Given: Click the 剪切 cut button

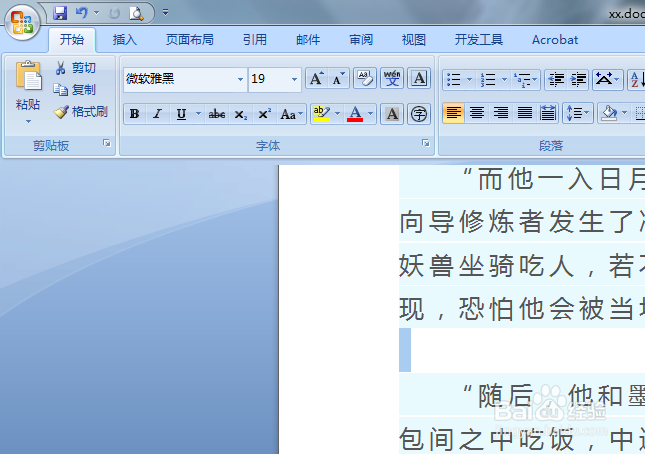Looking at the screenshot, I should point(76,67).
